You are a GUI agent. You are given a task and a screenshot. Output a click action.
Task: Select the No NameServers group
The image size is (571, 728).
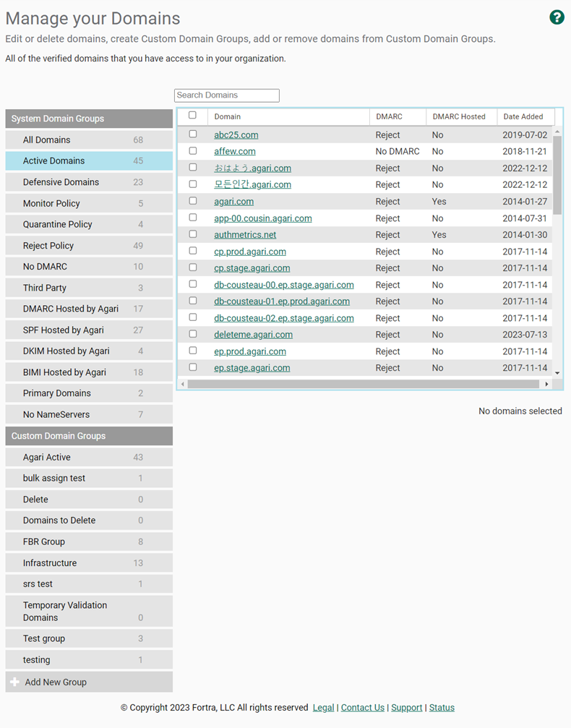tap(89, 415)
